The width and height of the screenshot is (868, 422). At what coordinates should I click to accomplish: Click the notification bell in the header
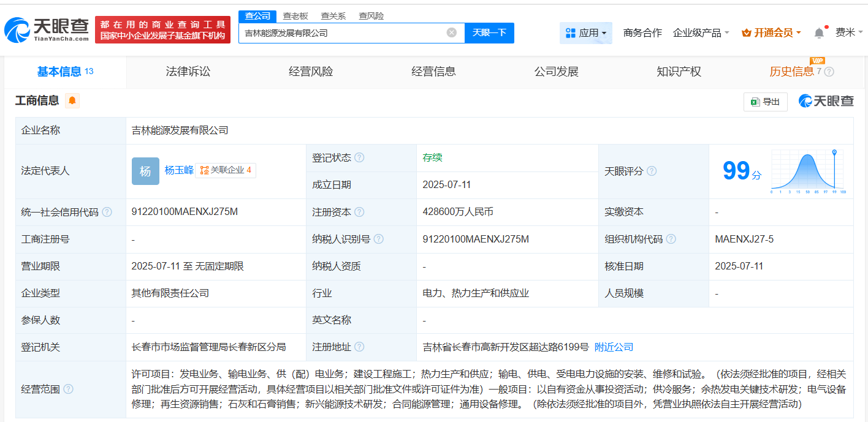(819, 33)
